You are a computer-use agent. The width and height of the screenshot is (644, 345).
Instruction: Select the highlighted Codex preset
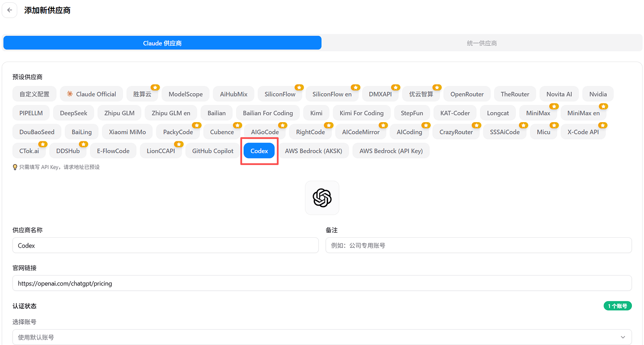(x=259, y=151)
